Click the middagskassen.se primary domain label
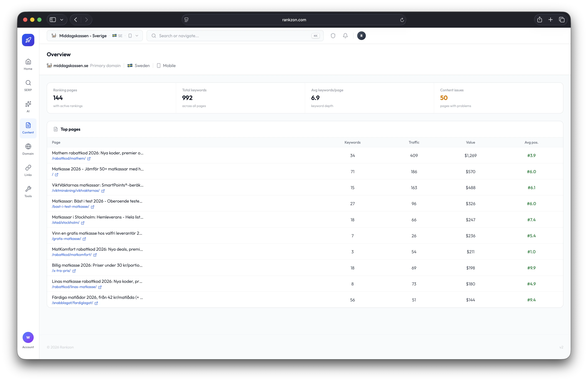 (x=71, y=66)
